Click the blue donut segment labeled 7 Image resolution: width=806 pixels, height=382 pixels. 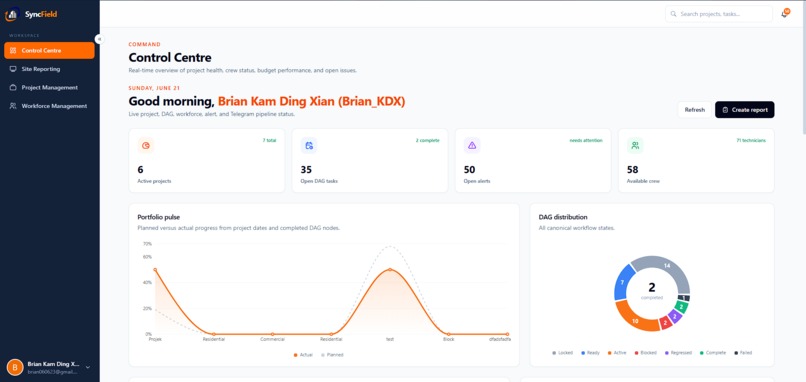pyautogui.click(x=622, y=282)
